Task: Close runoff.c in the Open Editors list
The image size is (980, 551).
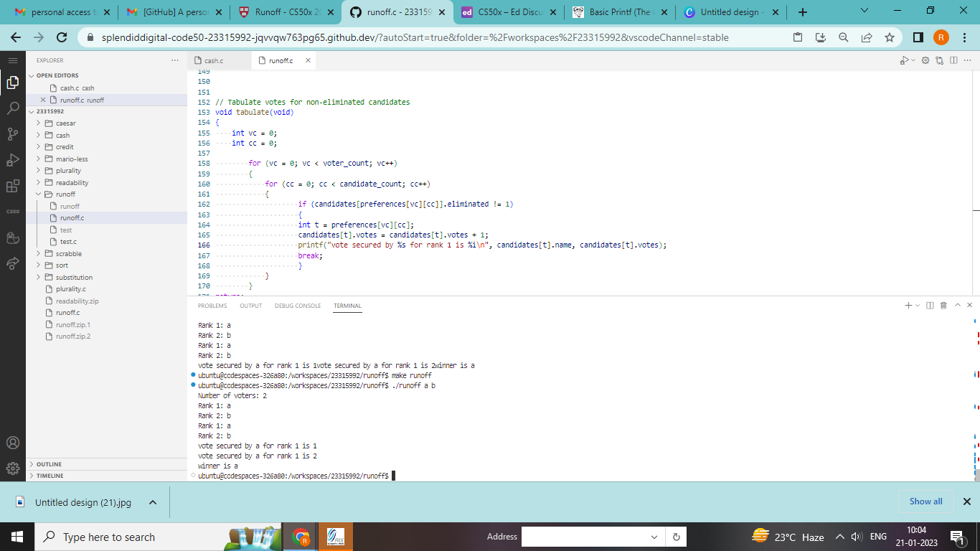Action: [43, 100]
